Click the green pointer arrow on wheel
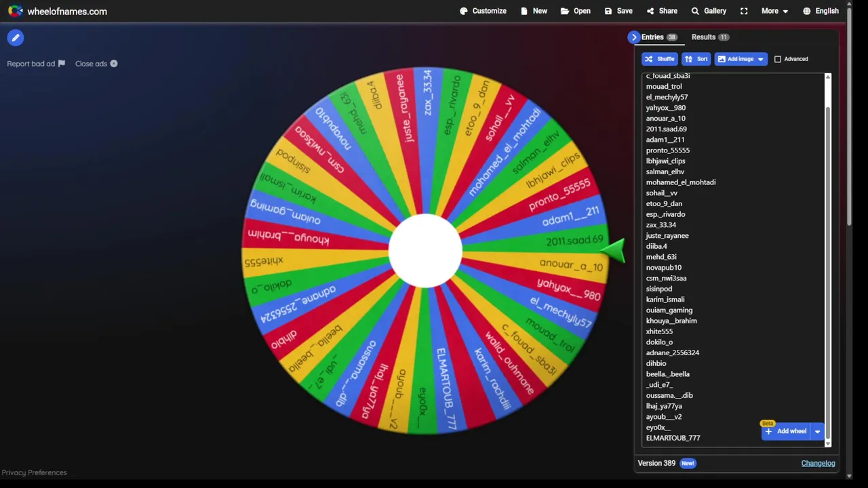This screenshot has width=868, height=488. tap(613, 249)
